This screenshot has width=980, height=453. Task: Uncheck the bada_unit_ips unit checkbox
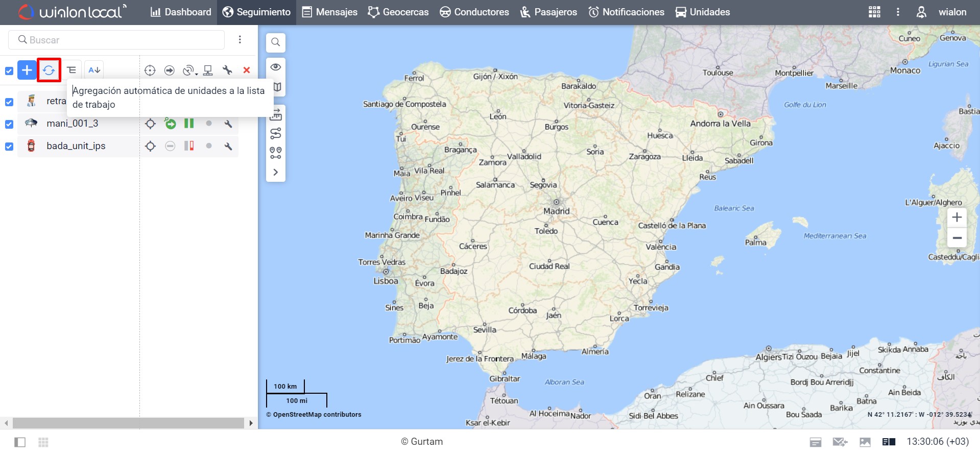pos(9,146)
